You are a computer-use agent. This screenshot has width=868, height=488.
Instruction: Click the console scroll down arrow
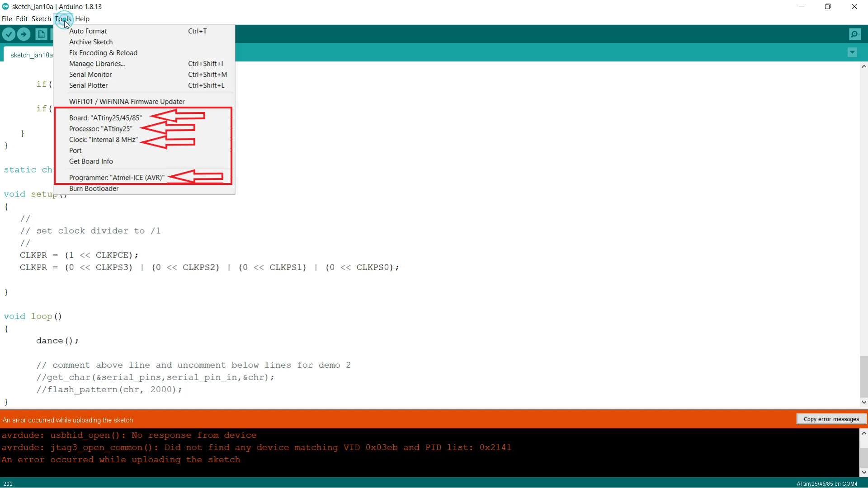coord(863,472)
